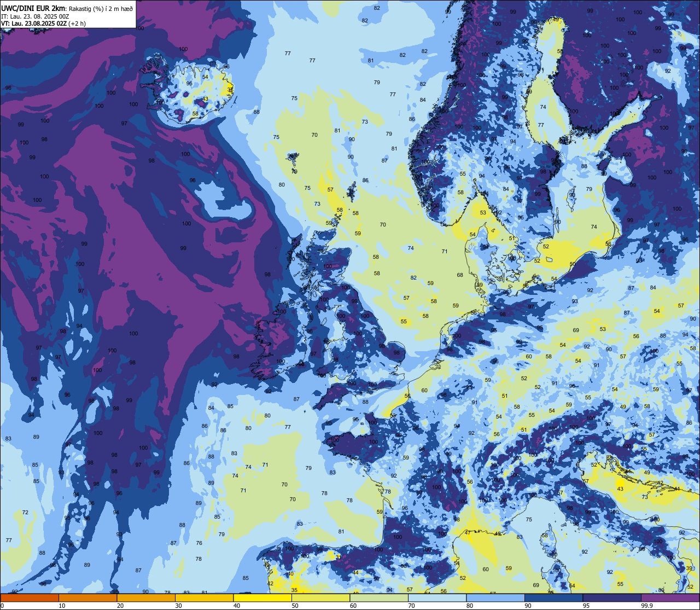Screen dimensions: 700x610
Task: Click the pale yellow 50–60 legend swatch
Action: [320, 597]
